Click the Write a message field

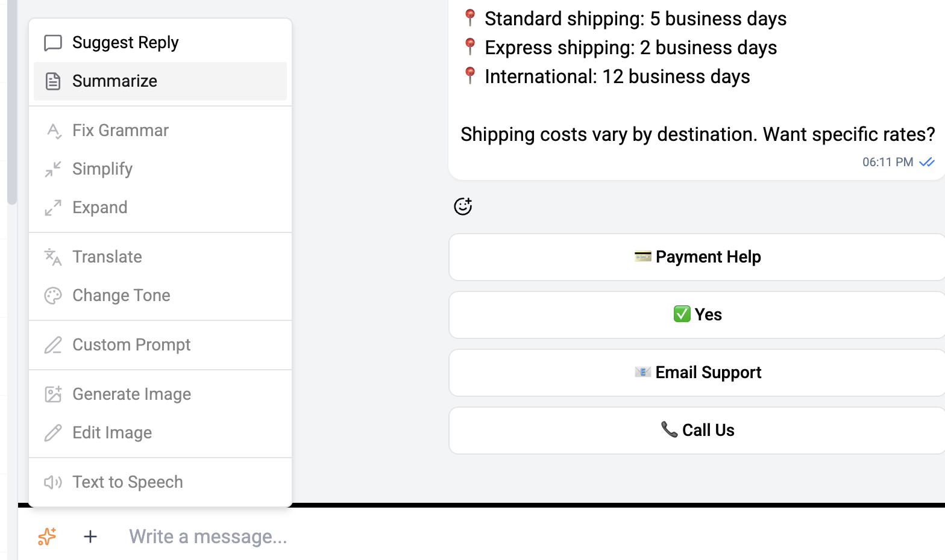coord(208,537)
